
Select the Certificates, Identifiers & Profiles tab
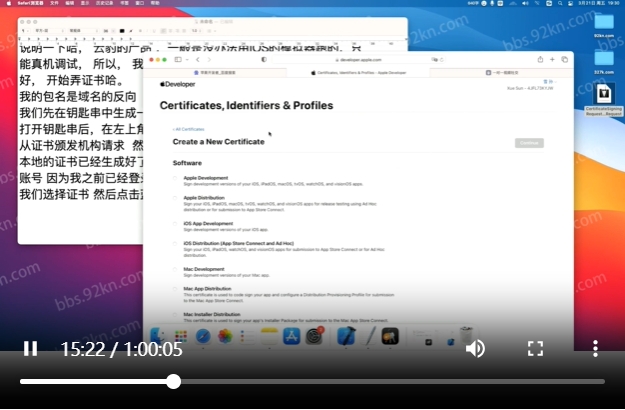coord(358,73)
